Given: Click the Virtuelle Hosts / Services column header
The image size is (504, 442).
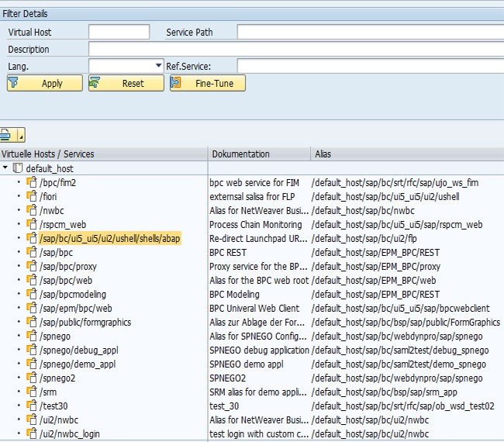Looking at the screenshot, I should pos(103,154).
